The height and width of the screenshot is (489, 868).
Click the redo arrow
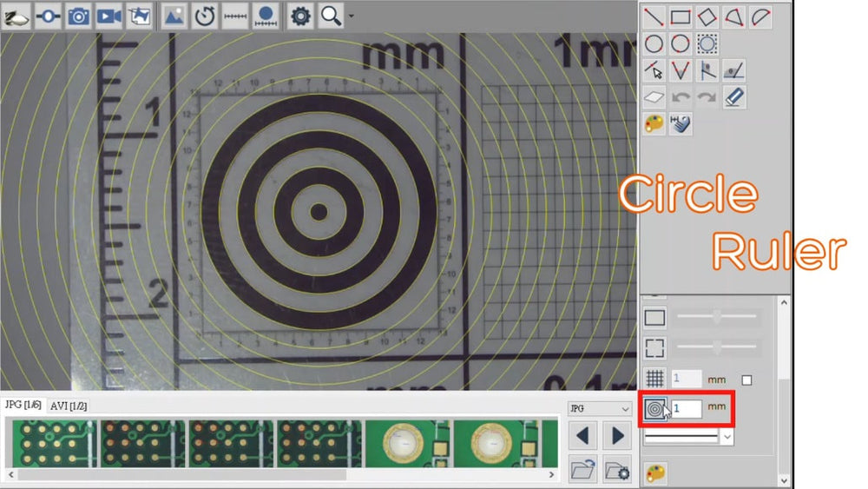[707, 97]
